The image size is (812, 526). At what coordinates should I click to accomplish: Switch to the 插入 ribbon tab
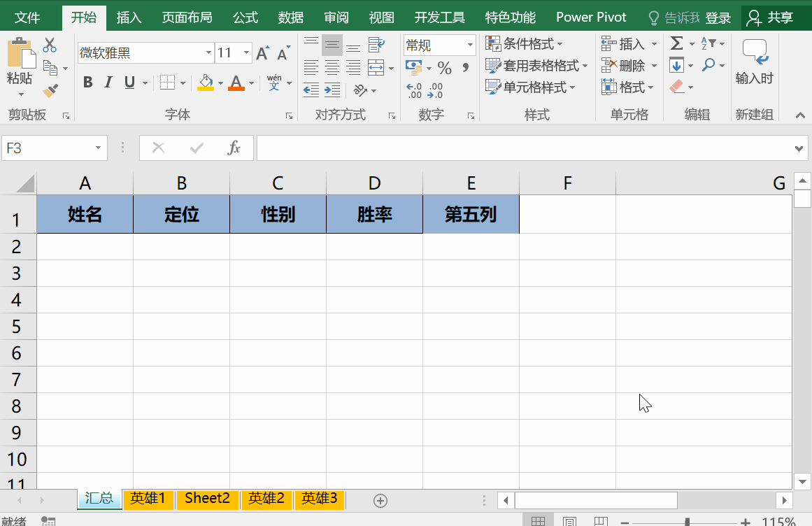click(129, 17)
